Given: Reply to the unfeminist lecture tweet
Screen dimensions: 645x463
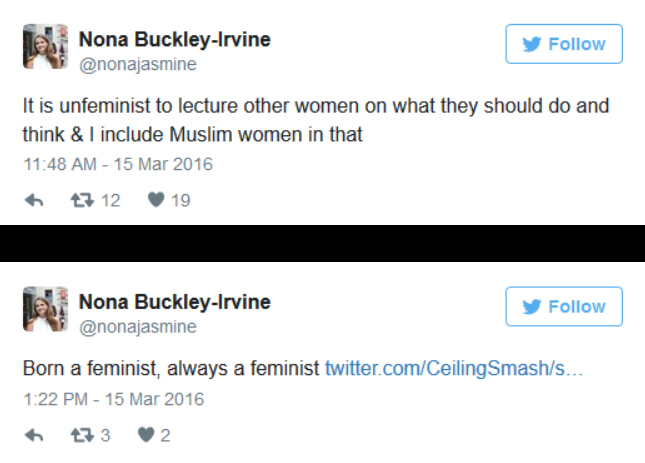Looking at the screenshot, I should point(34,200).
